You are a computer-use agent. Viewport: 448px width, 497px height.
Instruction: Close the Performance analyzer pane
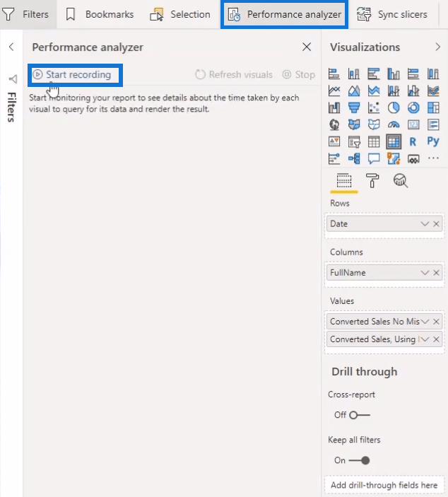307,47
